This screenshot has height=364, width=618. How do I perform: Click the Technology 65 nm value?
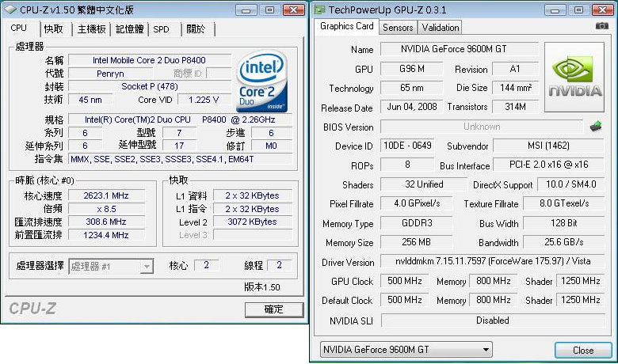coord(412,88)
